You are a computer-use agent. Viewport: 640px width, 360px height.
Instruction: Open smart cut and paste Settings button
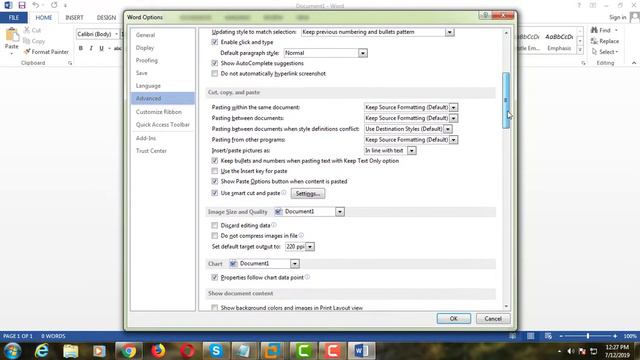click(x=308, y=193)
